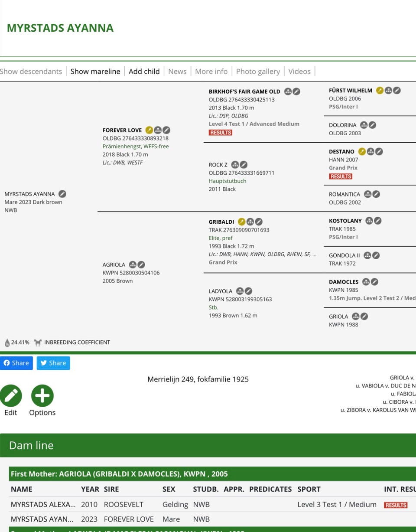Click the pencil edit icon beside MYRSTADS AYANNA
Screen dimensions: 416x532
(62, 194)
